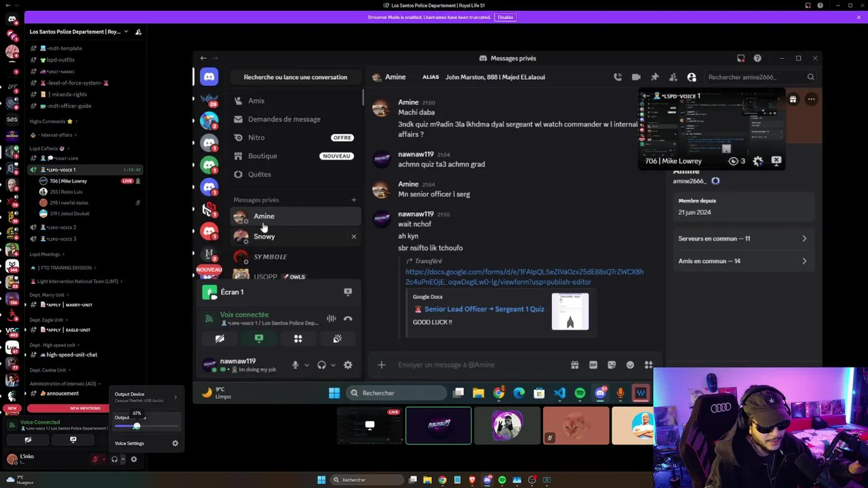The height and width of the screenshot is (488, 868).
Task: Open user settings gear for nawnaw119
Action: click(348, 365)
